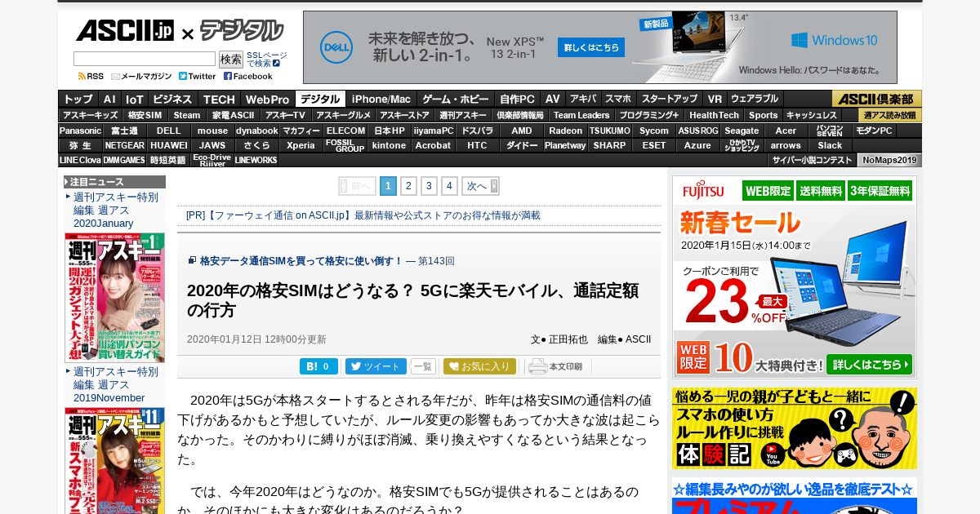Visit the Twitter link under the search box
980x514 pixels.
click(198, 76)
